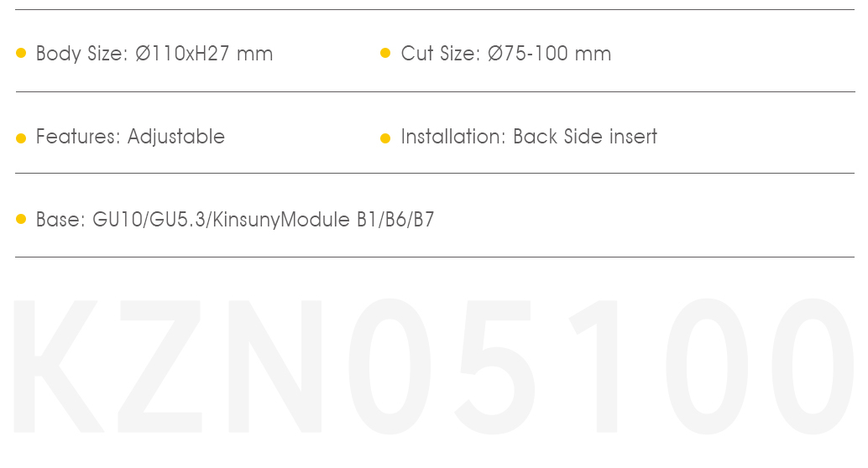Click the large watermark letter Z
Screen dimensions: 868x468
coord(160,367)
